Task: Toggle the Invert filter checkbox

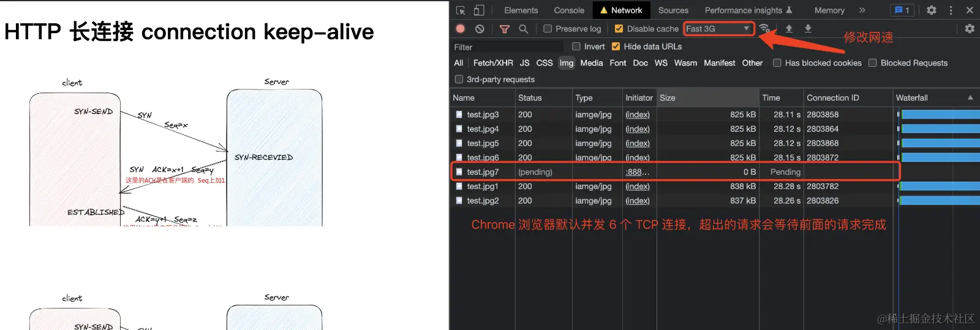Action: 576,47
